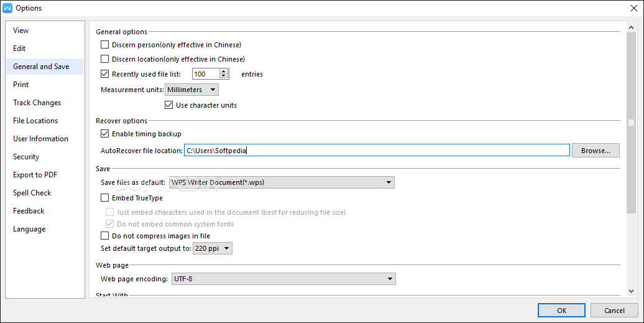Viewport: 644px width, 323px height.
Task: Open default target output 220 ppi dropdown
Action: pyautogui.click(x=213, y=248)
